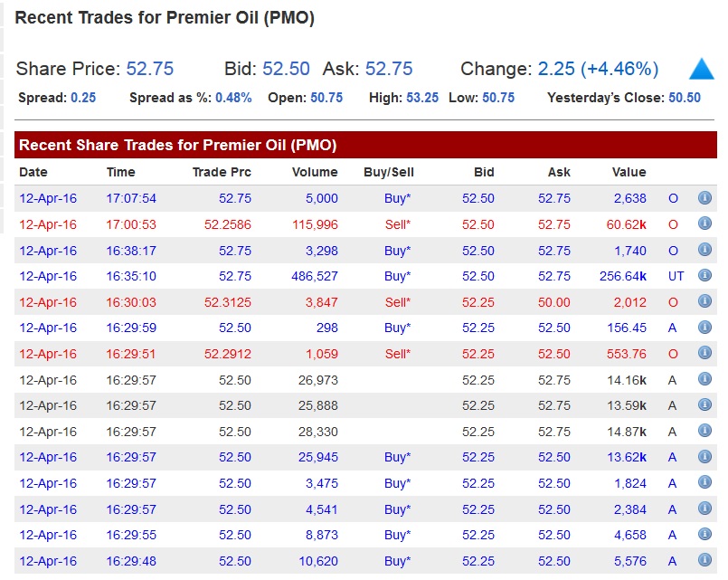Click info icon on the 17:00:53 sell trade
Screen dimensions: 728x580
(704, 224)
